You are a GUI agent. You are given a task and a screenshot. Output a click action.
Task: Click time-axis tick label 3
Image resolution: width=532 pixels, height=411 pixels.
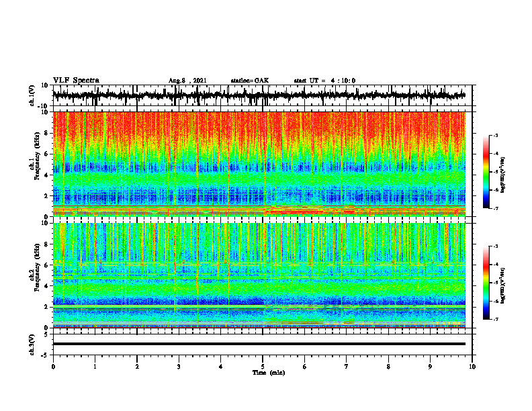(x=179, y=367)
